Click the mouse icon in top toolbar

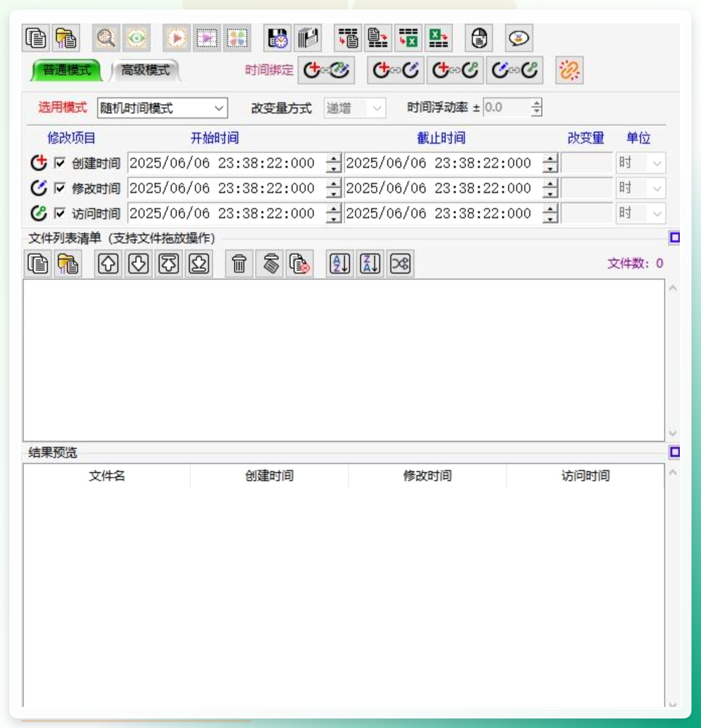pos(479,38)
